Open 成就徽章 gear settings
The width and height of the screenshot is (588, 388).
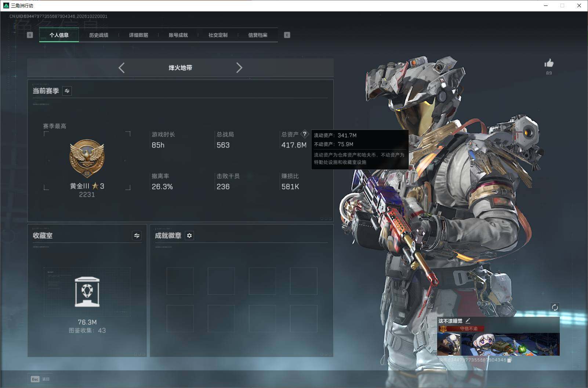pos(189,236)
